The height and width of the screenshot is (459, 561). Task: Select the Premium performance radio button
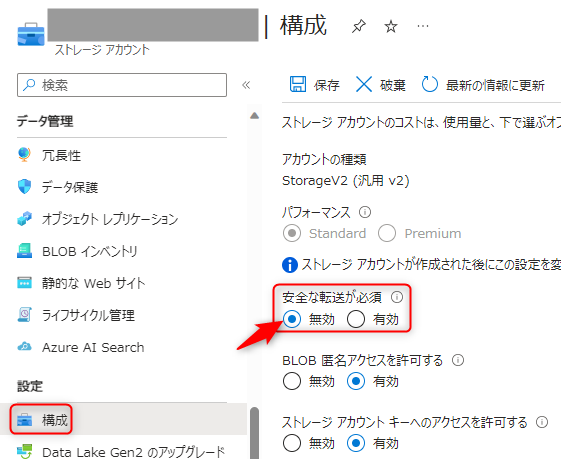[387, 233]
